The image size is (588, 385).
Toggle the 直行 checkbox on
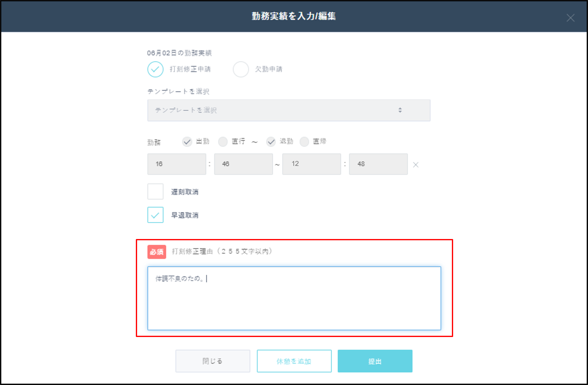pos(223,142)
